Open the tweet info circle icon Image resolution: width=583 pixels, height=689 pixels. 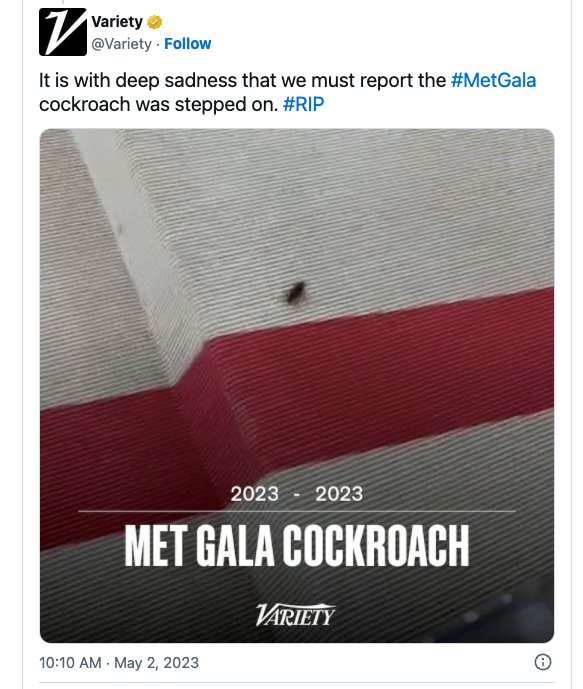click(x=543, y=662)
